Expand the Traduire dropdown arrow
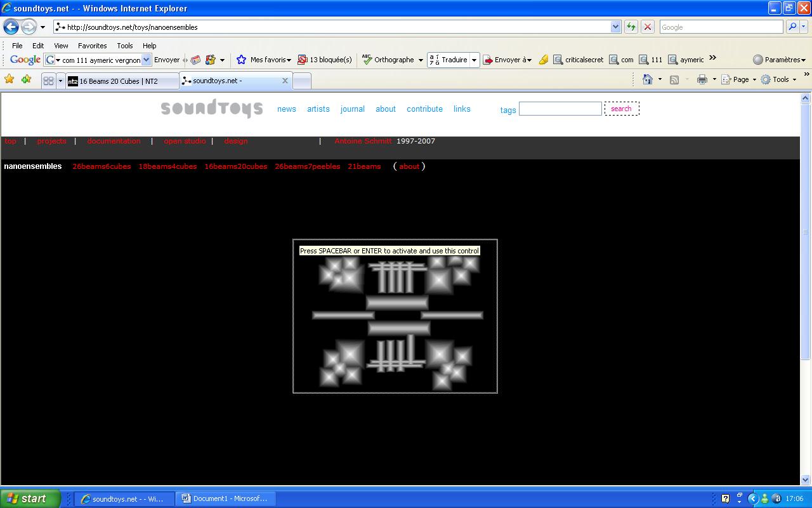This screenshot has height=508, width=812. (474, 60)
